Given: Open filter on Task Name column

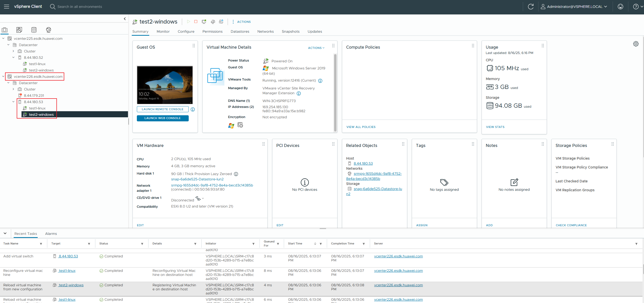Looking at the screenshot, I should tap(41, 244).
